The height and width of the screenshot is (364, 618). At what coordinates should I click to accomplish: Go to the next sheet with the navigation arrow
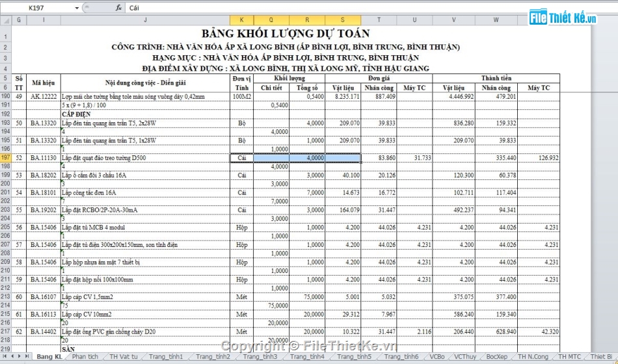point(20,356)
